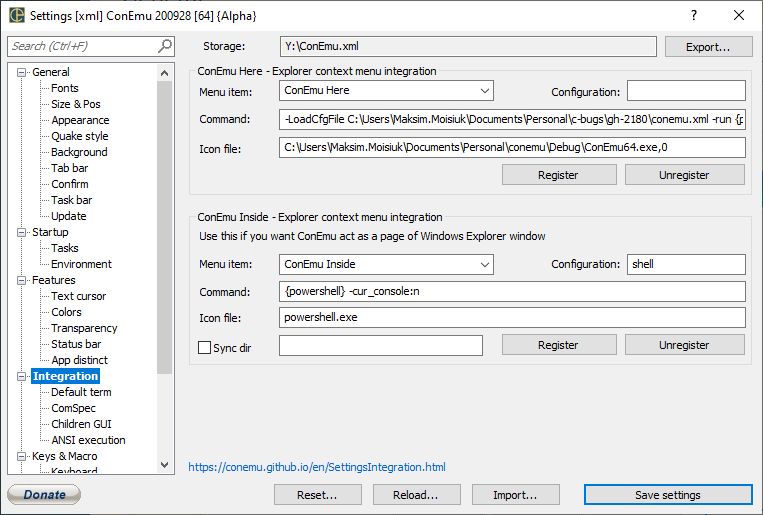Screen dimensions: 763x515
Task: Open the ConEmu Here menu item dropdown
Action: click(x=485, y=91)
